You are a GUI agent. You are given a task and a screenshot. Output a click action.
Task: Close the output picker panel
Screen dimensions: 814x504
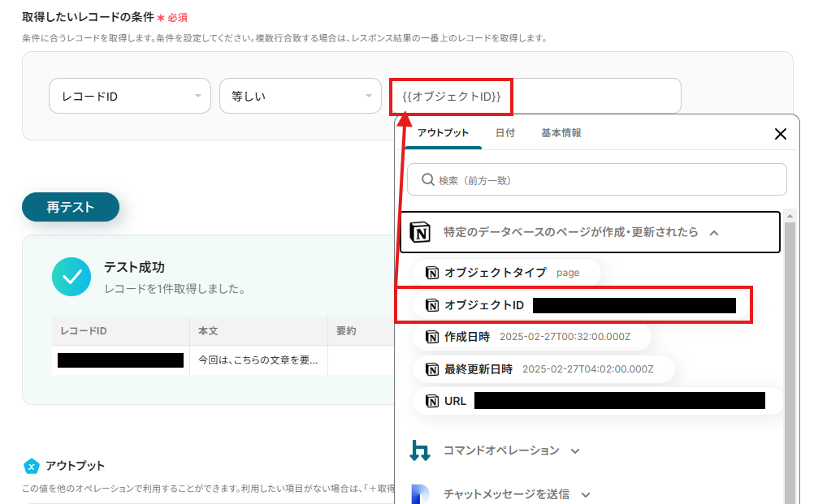pos(780,134)
